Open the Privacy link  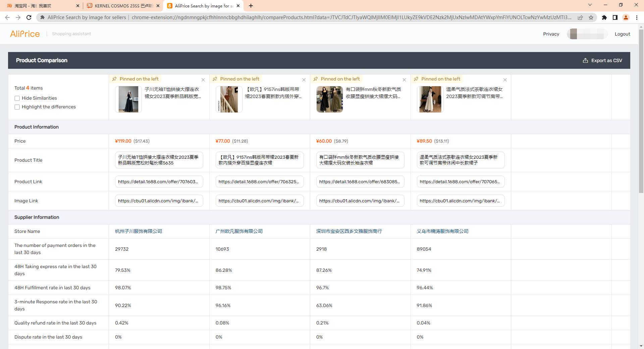[x=551, y=34]
